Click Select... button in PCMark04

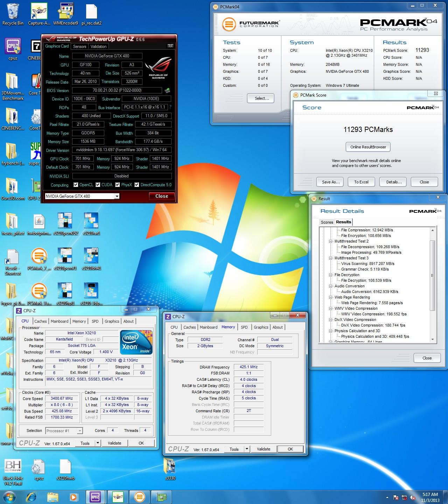[260, 98]
